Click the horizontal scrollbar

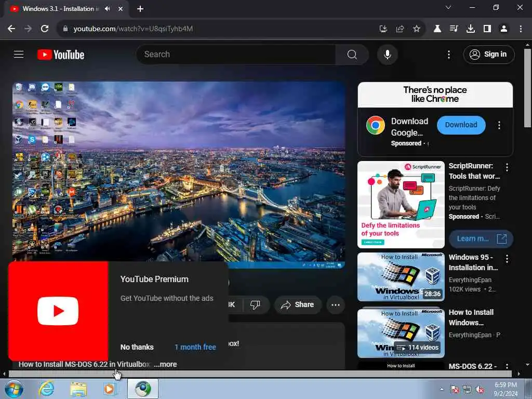point(260,374)
